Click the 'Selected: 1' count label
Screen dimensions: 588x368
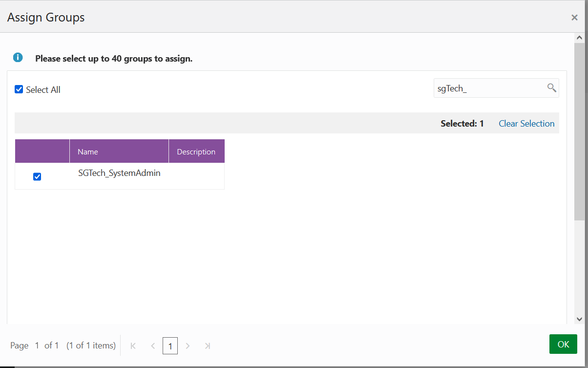coord(462,124)
